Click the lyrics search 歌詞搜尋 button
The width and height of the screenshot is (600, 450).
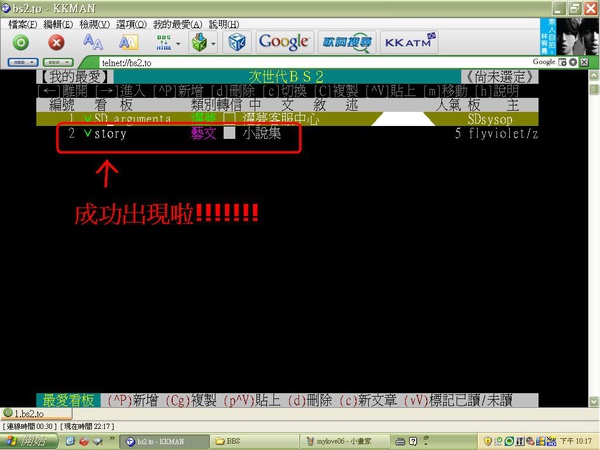point(347,42)
